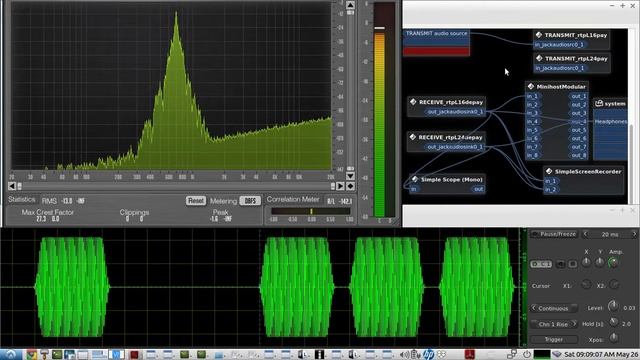This screenshot has width=640, height=360.
Task: Open the main menu in taskbar
Action: 11,354
